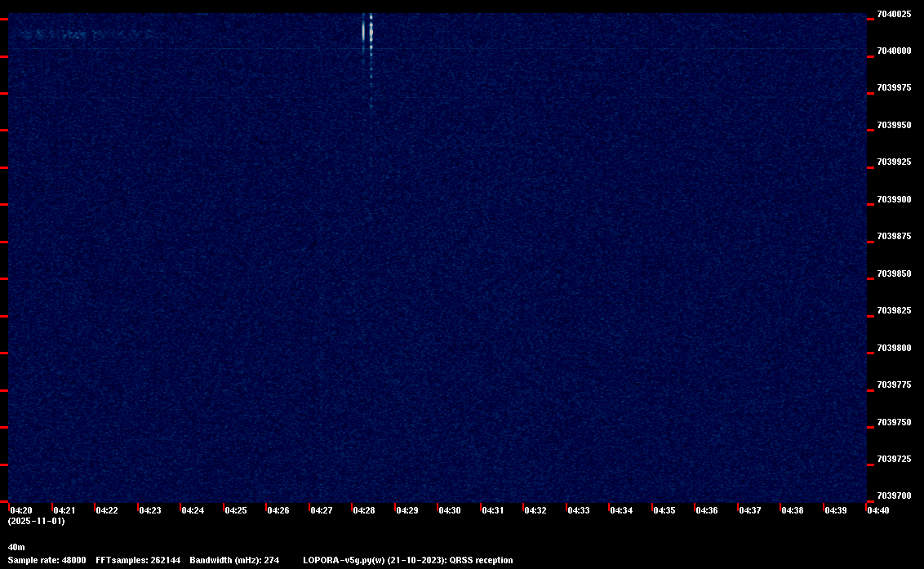Click the 04:34 time label
Viewport: 924px width, 569px height.
pos(621,510)
